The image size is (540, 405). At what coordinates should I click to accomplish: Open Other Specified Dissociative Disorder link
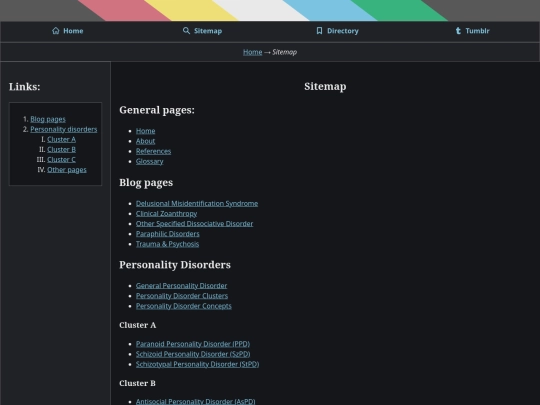click(194, 224)
